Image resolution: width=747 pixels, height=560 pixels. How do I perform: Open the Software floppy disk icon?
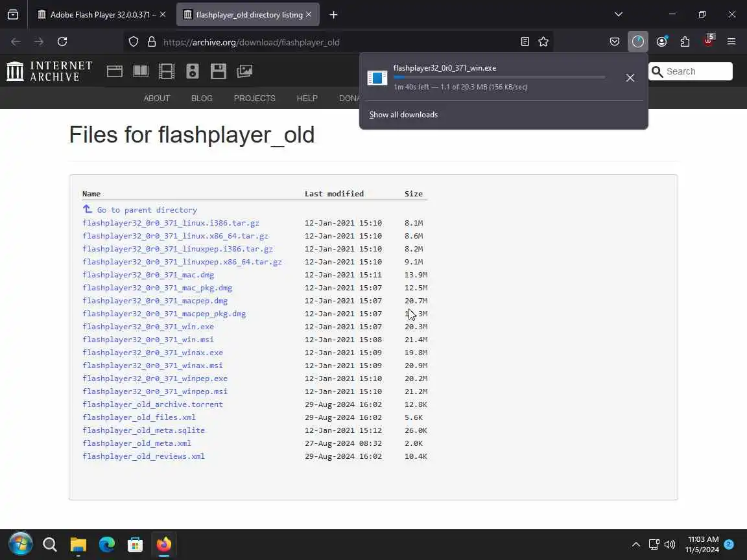[218, 71]
